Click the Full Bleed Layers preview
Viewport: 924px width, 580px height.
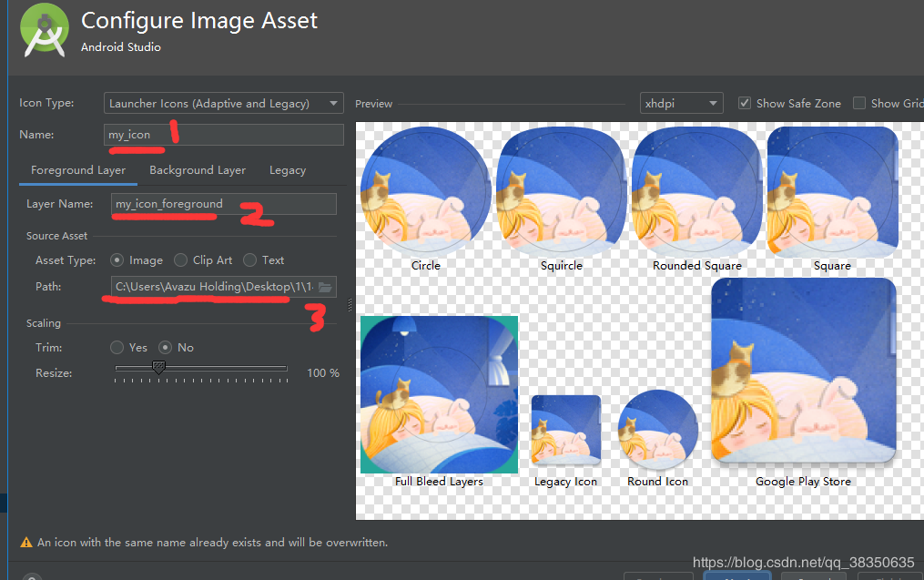click(x=439, y=394)
